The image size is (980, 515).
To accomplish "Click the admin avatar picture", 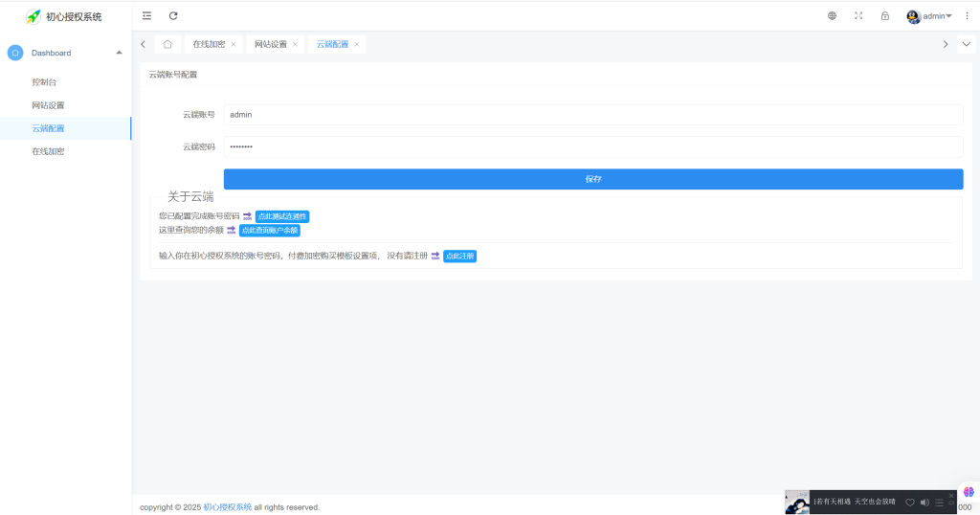I will click(913, 16).
